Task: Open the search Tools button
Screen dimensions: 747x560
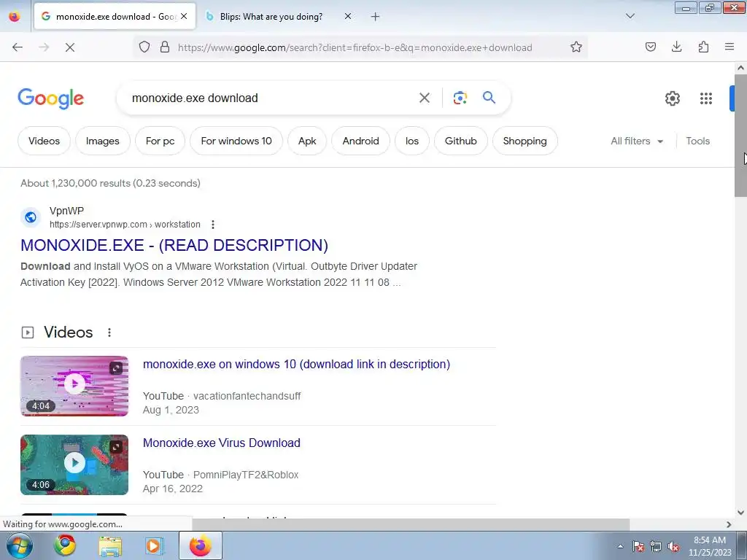Action: (x=697, y=141)
